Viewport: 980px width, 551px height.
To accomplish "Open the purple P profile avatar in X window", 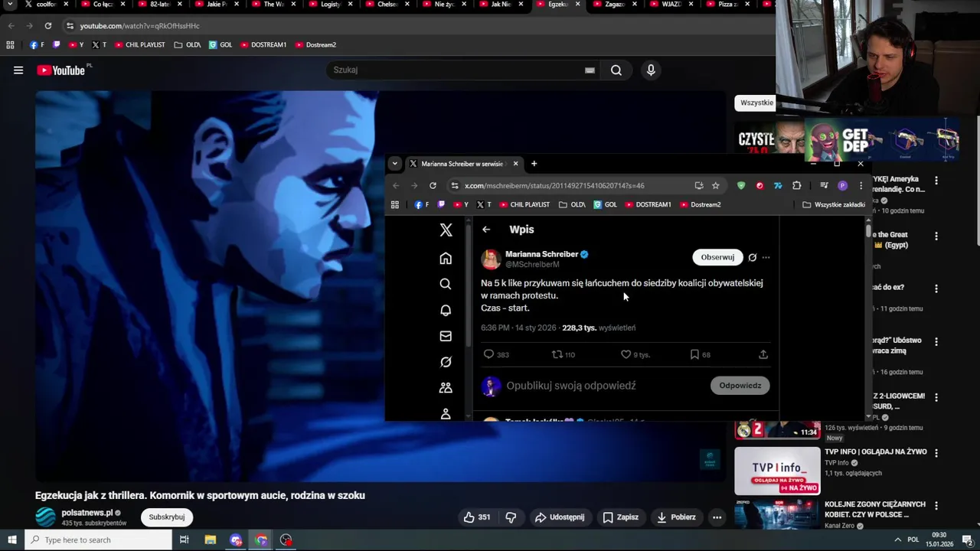I will (842, 185).
